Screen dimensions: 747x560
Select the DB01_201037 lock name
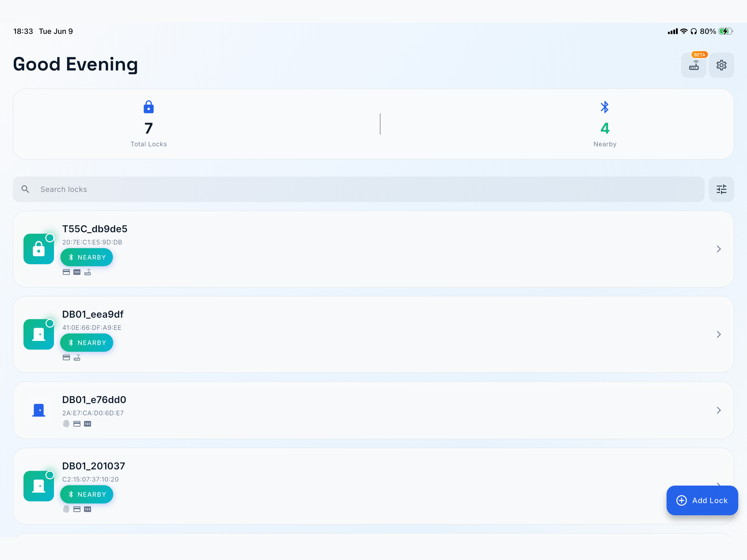point(94,466)
